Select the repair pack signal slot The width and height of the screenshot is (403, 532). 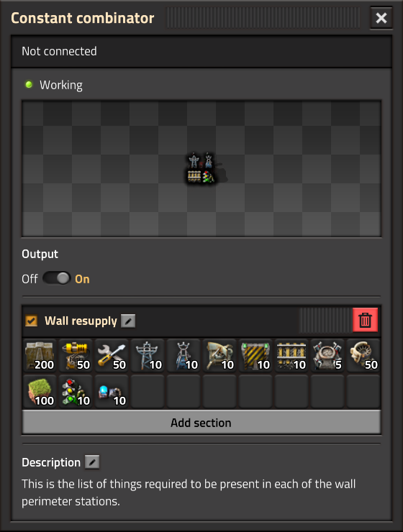click(112, 356)
